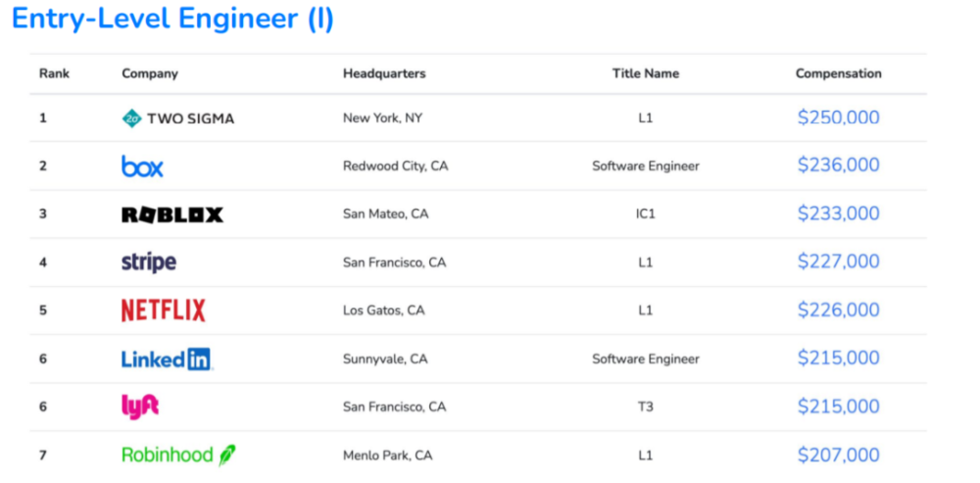Screen dimensions: 980x483
Task: Click the pink Lyft logo
Action: (x=140, y=408)
